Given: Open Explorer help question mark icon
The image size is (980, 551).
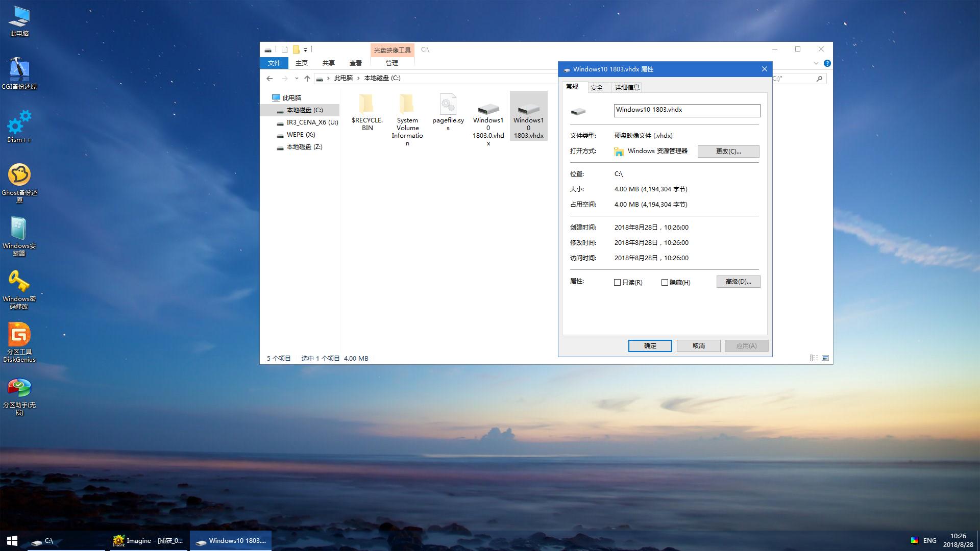Looking at the screenshot, I should [827, 63].
